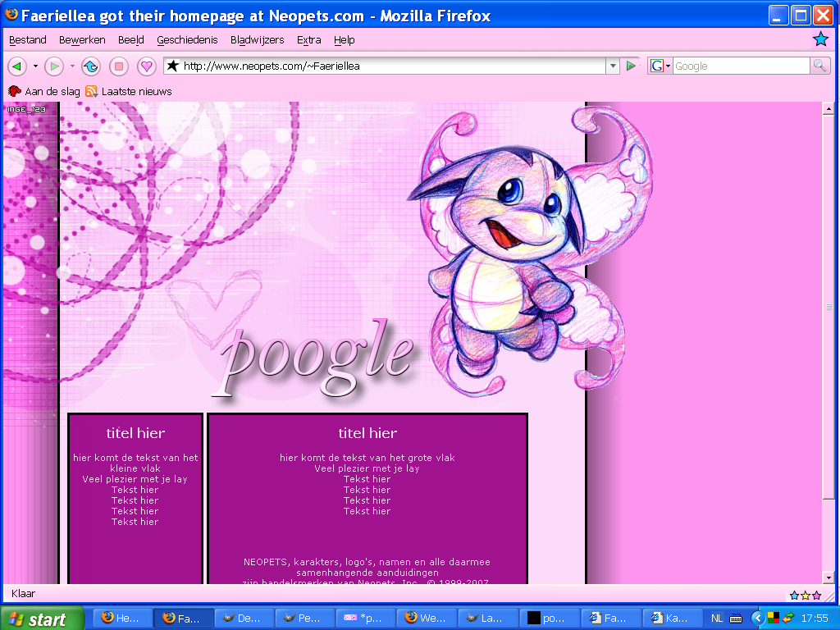840x630 pixels.
Task: Click 'titel hier' heading in the large box
Action: (367, 433)
